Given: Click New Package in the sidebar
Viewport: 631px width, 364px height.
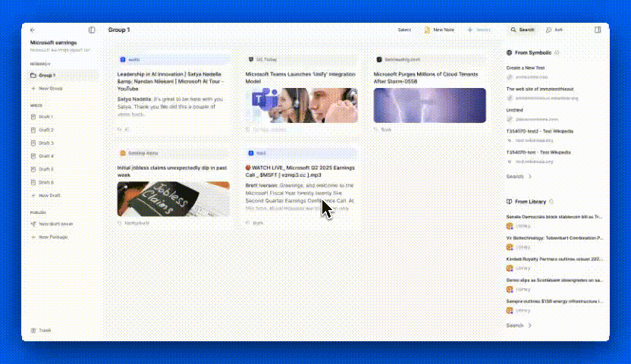Looking at the screenshot, I should (x=53, y=237).
